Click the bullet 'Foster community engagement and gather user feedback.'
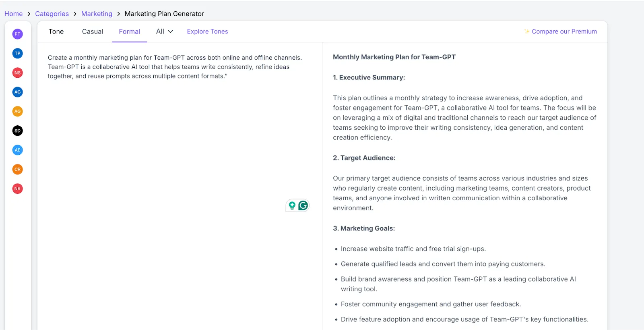The width and height of the screenshot is (644, 330). [431, 304]
